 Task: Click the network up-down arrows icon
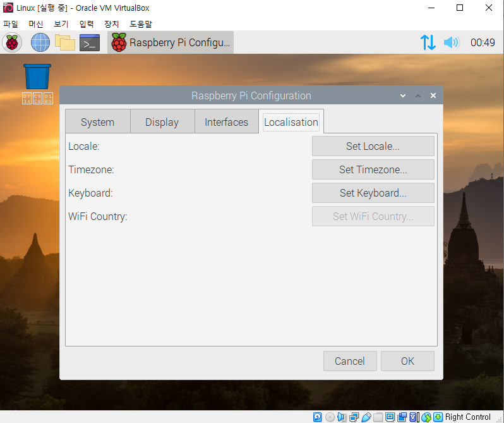[428, 42]
